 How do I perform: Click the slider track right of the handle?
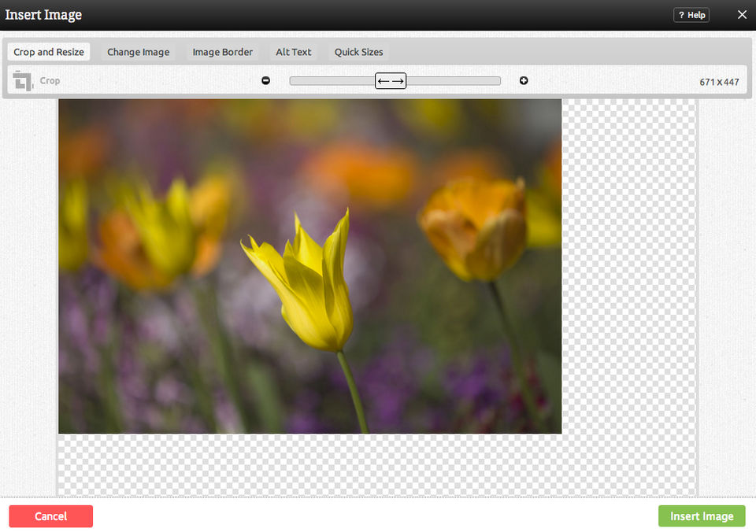pyautogui.click(x=454, y=81)
